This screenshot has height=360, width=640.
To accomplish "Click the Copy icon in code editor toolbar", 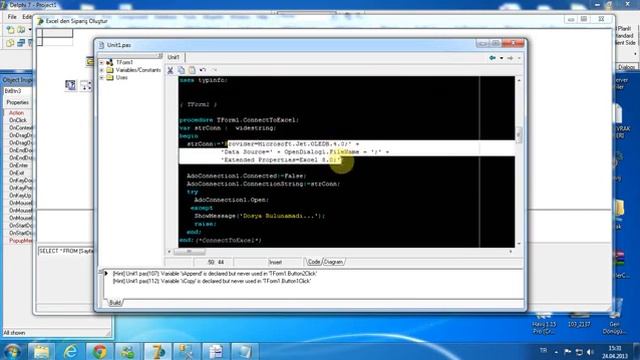I will coord(181,70).
